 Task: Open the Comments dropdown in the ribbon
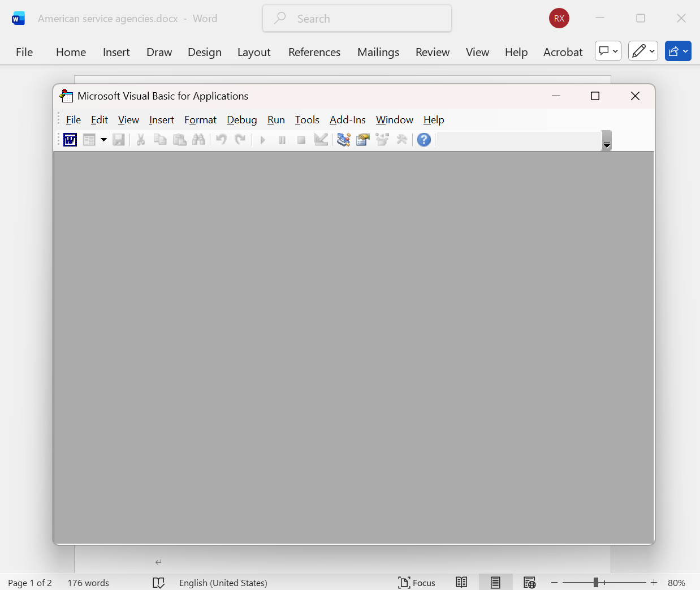pyautogui.click(x=608, y=51)
